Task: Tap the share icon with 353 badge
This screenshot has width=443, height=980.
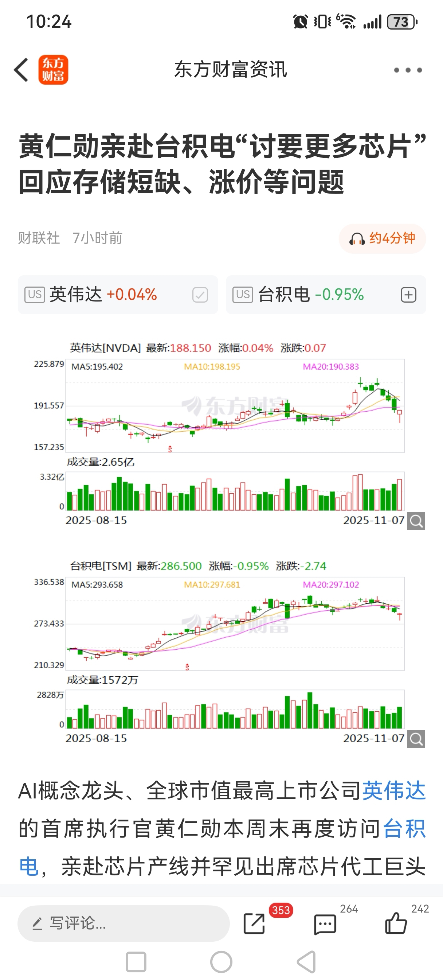Action: click(254, 923)
